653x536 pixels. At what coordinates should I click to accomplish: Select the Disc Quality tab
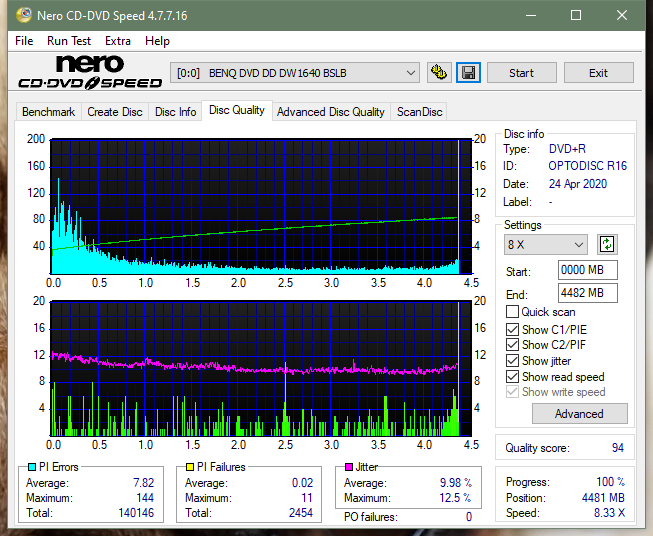(x=237, y=110)
